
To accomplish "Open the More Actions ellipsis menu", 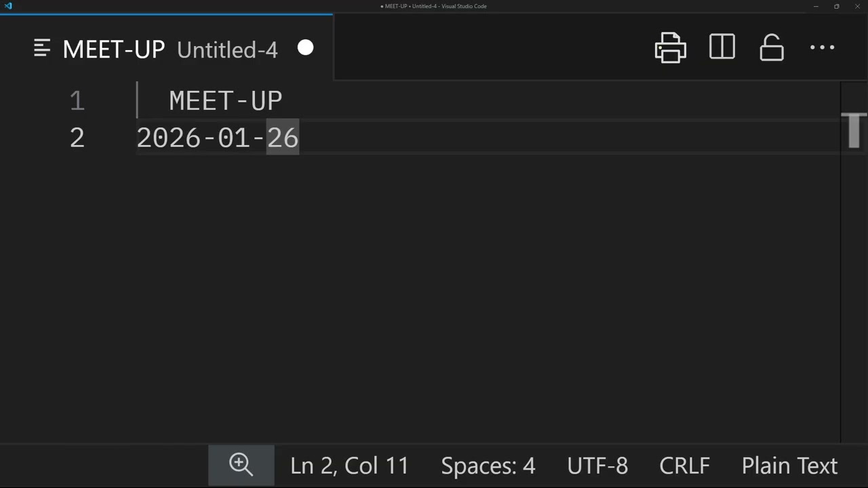I will coord(822,48).
